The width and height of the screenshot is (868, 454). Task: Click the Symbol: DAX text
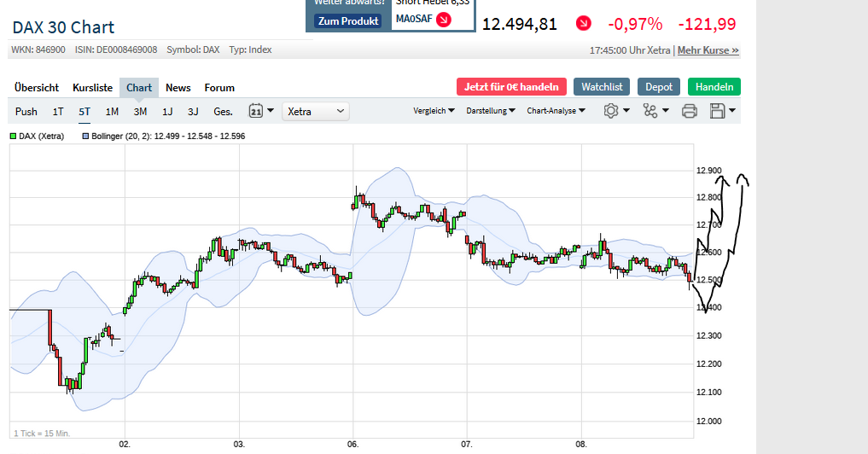coord(193,49)
